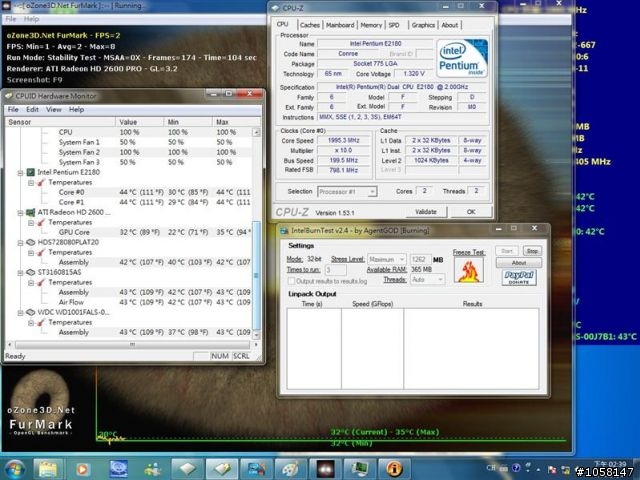Open the Windows Start orb

14,469
